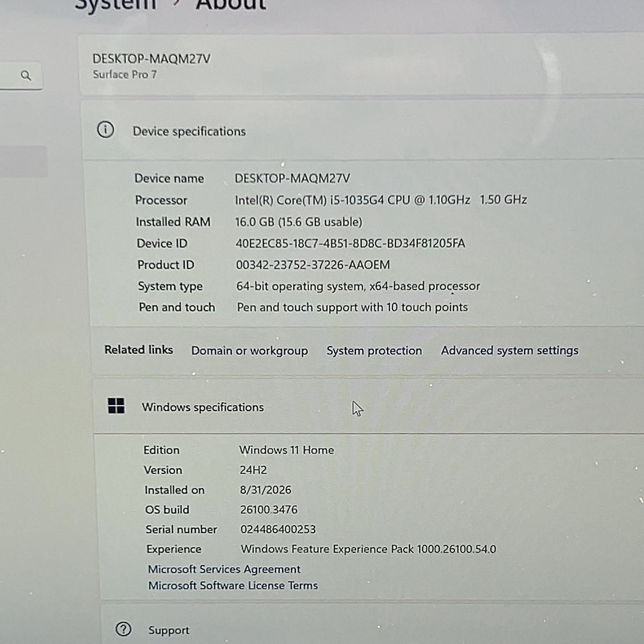Select the System type value 64-bit operating system
This screenshot has height=644, width=644.
tap(358, 286)
